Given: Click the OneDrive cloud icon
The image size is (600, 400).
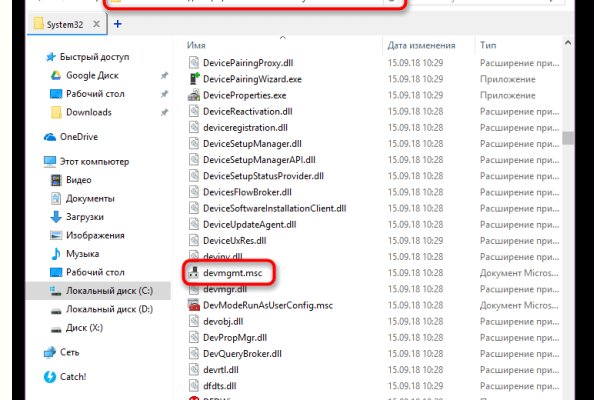Looking at the screenshot, I should (51, 137).
